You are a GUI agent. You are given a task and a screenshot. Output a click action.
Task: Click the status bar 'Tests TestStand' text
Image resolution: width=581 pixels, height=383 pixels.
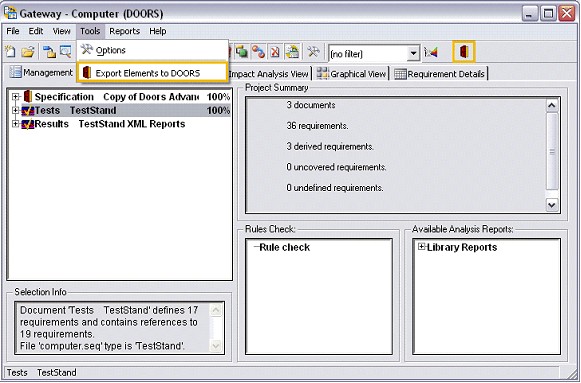click(x=42, y=372)
